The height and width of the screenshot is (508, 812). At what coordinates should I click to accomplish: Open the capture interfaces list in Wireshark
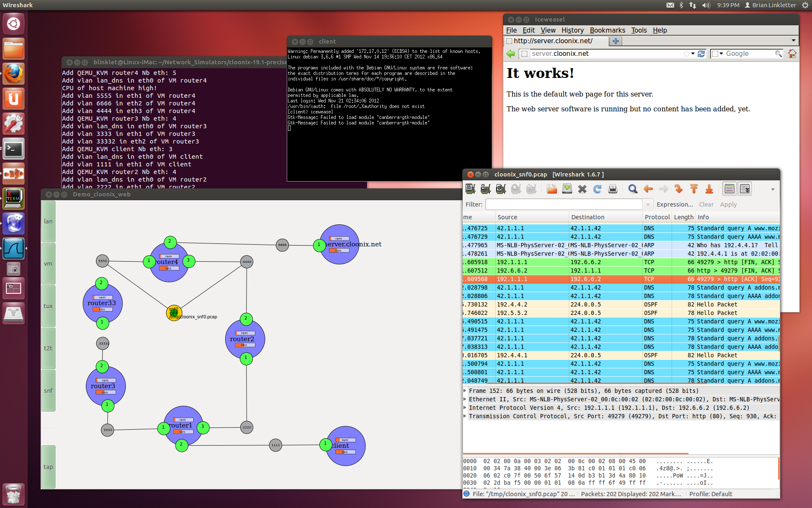[470, 189]
